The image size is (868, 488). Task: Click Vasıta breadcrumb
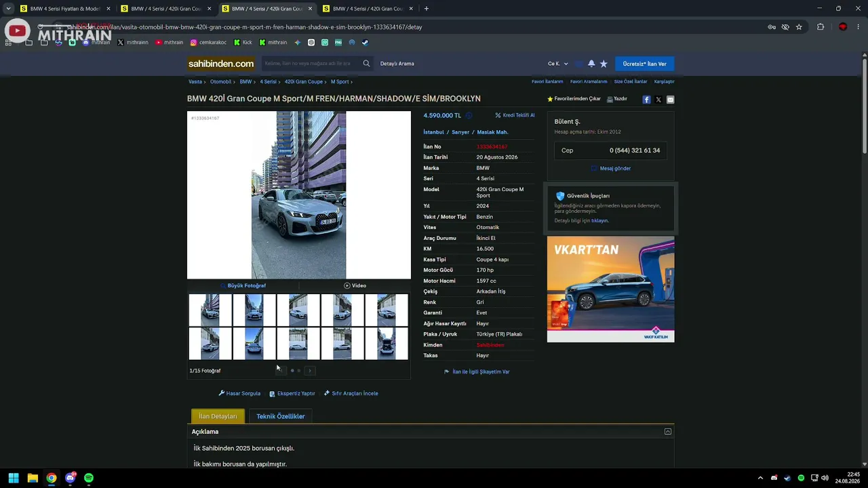coord(195,81)
